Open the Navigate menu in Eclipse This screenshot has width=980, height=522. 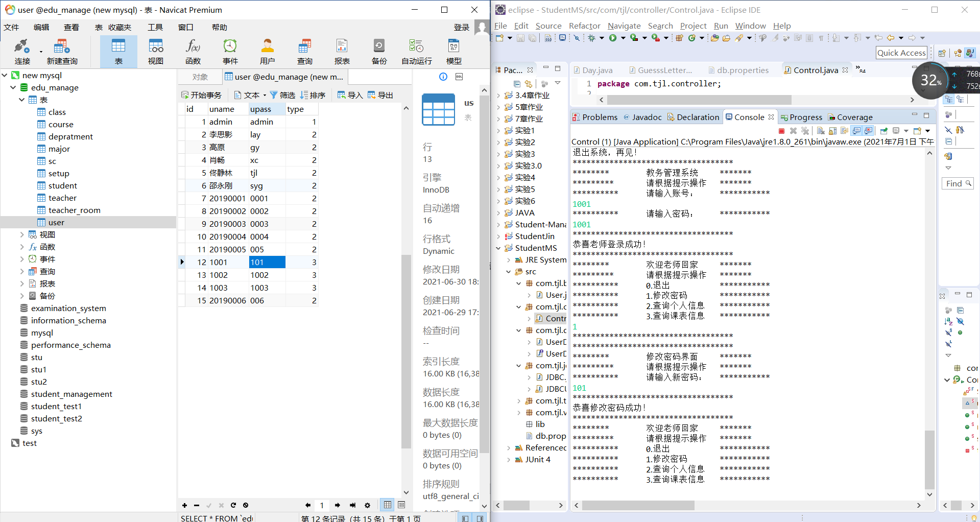pyautogui.click(x=624, y=26)
